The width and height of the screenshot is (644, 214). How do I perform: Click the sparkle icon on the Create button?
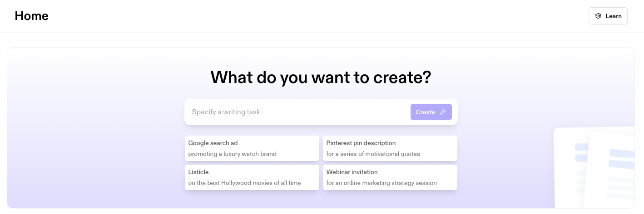pos(443,112)
